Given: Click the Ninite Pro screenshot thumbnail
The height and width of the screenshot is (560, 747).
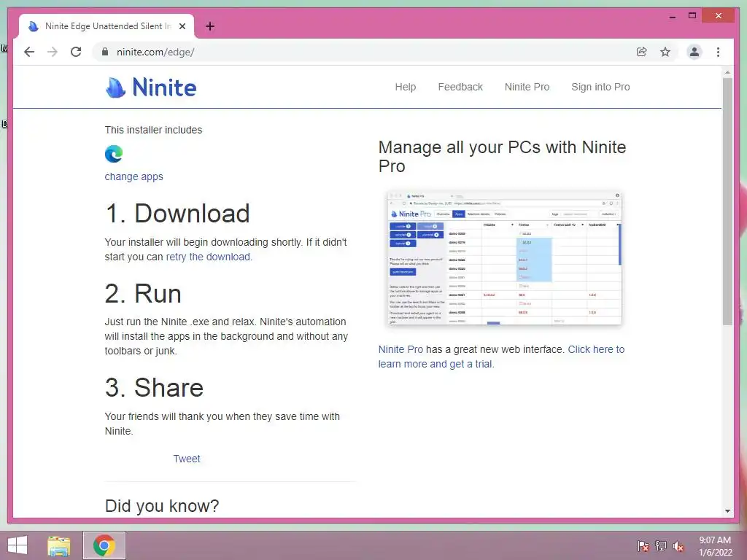Looking at the screenshot, I should click(505, 258).
